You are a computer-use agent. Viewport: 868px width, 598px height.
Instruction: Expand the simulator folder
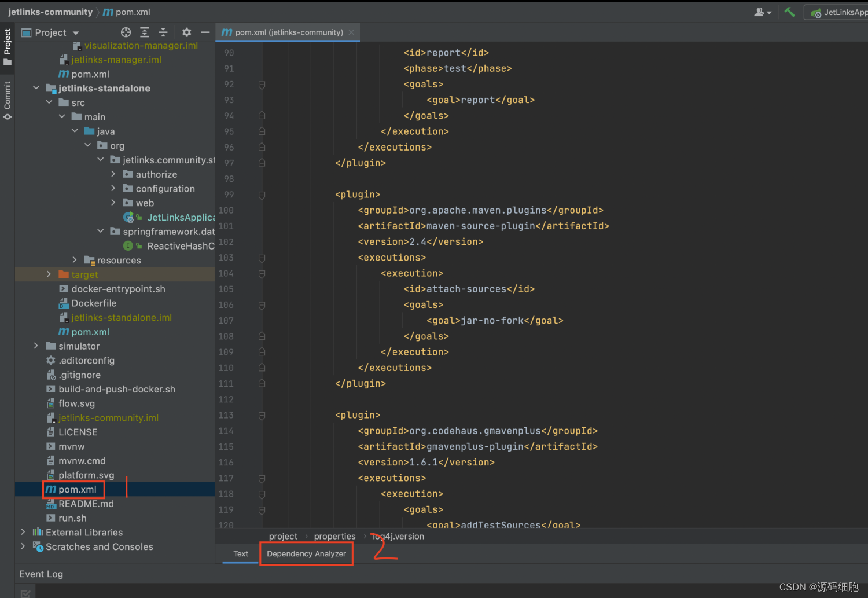click(36, 346)
